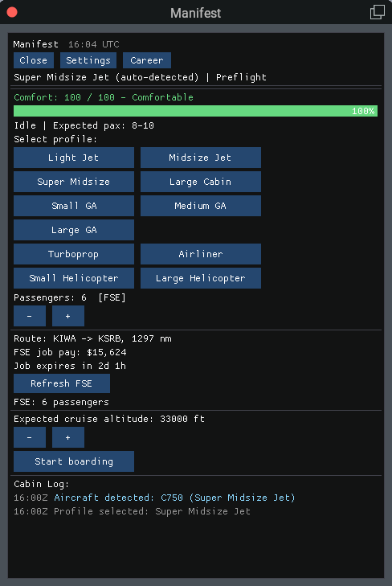Select the Large GA profile
The image size is (392, 586).
(x=74, y=230)
